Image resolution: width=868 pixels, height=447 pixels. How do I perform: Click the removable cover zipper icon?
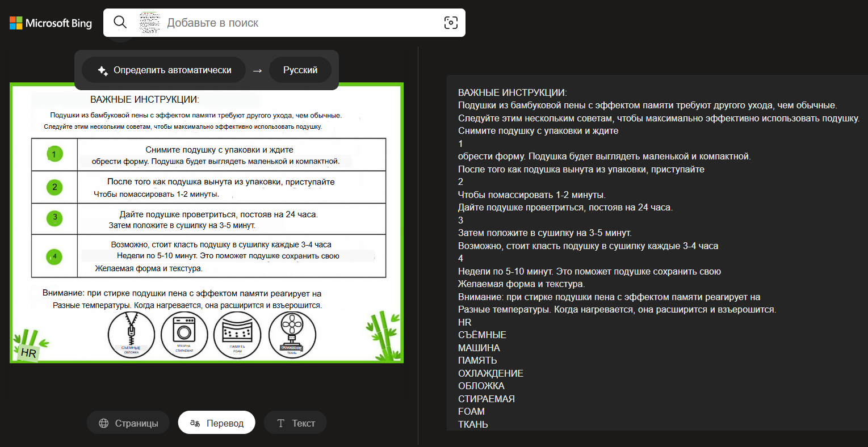click(x=131, y=335)
